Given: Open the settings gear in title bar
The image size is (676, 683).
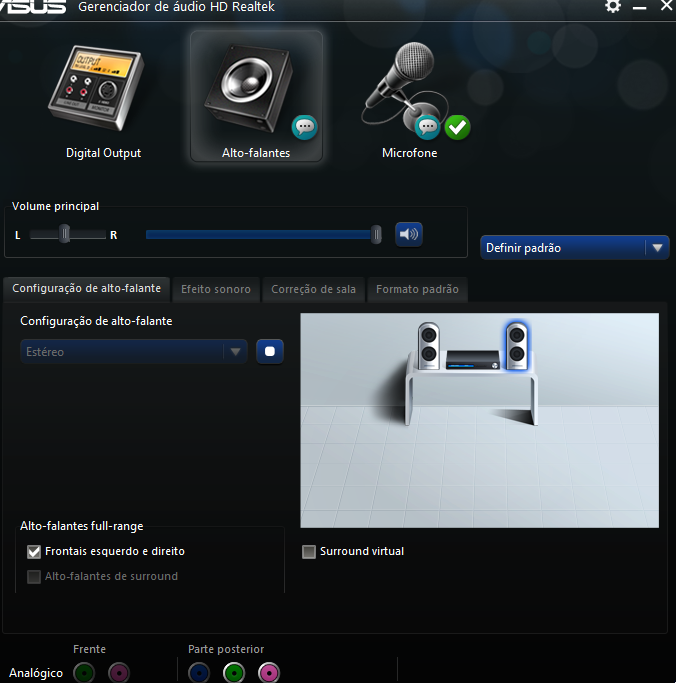Looking at the screenshot, I should pos(612,6).
